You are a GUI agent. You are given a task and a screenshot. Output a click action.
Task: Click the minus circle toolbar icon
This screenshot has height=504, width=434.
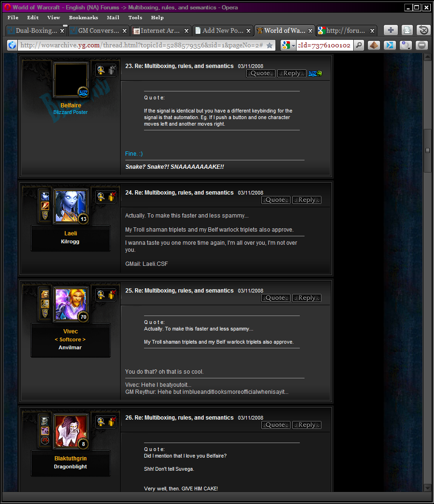click(422, 45)
